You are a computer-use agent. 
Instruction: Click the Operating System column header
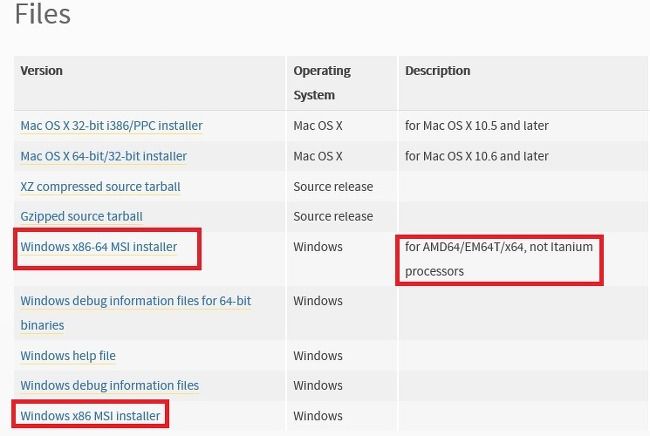pyautogui.click(x=322, y=83)
